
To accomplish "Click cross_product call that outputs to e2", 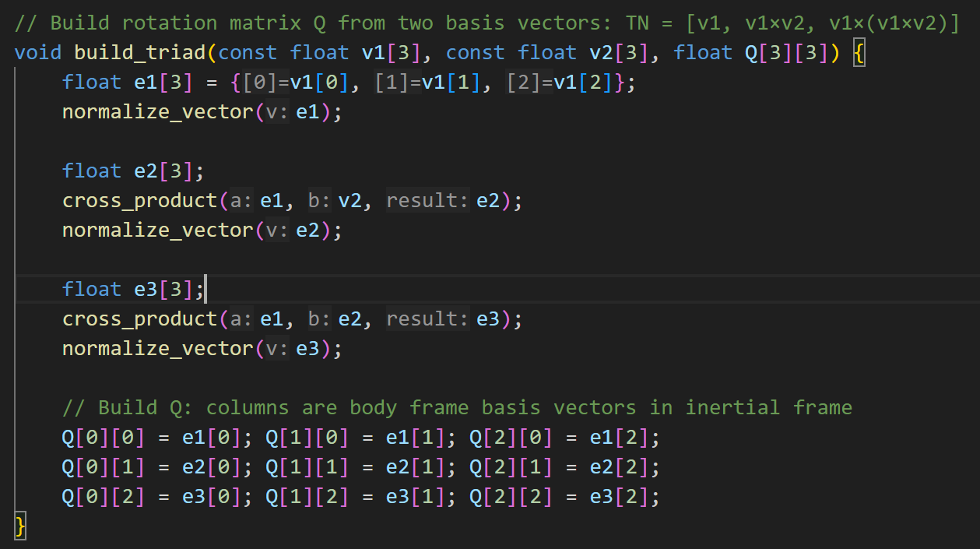I will click(x=139, y=201).
